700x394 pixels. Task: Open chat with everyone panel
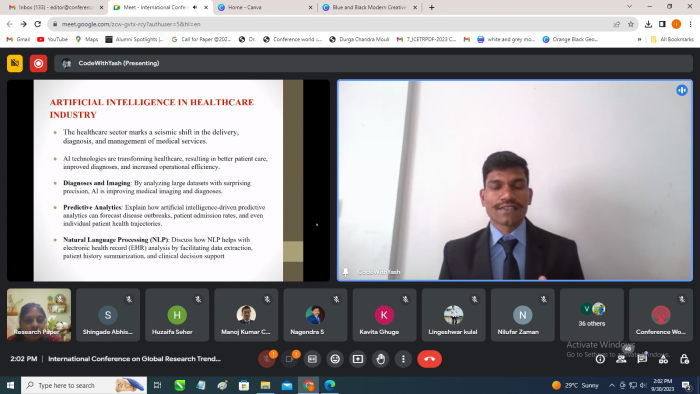click(x=642, y=359)
